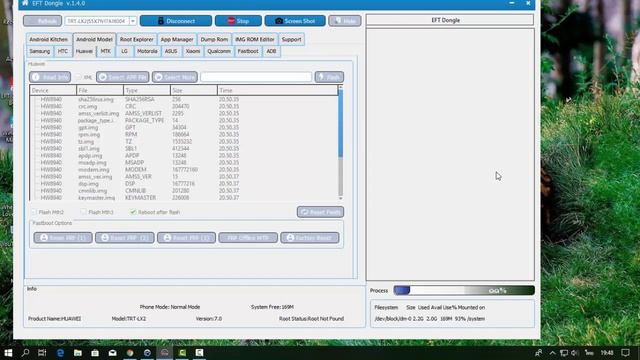Image resolution: width=640 pixels, height=360 pixels.
Task: Open the Action Center notifications icon
Action: coord(626,353)
